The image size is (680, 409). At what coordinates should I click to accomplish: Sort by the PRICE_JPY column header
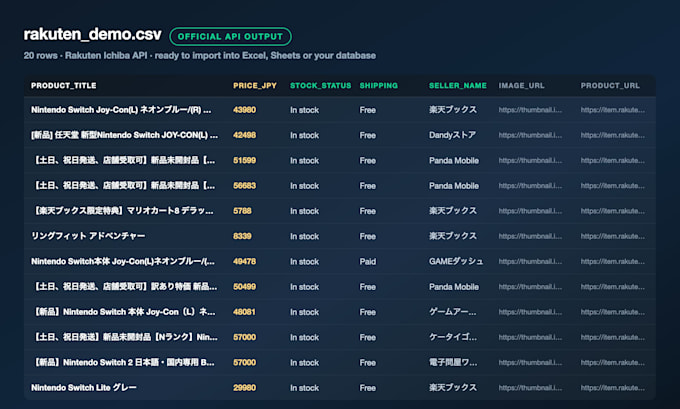tap(255, 85)
